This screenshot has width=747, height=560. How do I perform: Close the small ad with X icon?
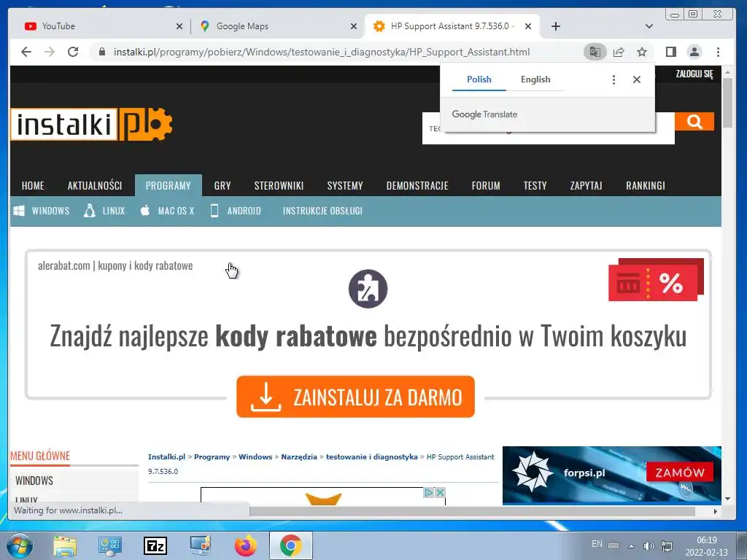click(440, 492)
